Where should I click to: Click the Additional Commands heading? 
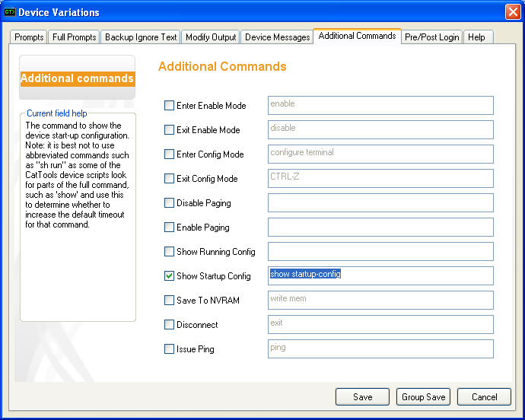point(222,66)
